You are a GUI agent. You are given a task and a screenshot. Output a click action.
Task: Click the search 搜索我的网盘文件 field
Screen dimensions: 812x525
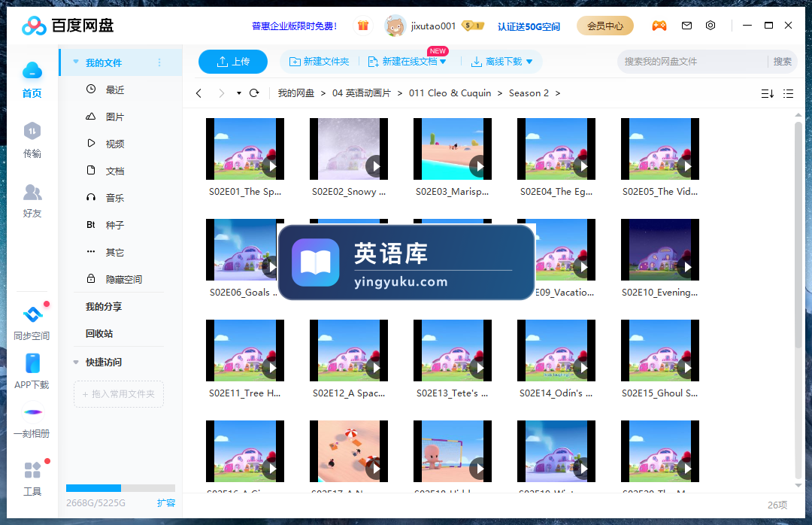tap(692, 62)
